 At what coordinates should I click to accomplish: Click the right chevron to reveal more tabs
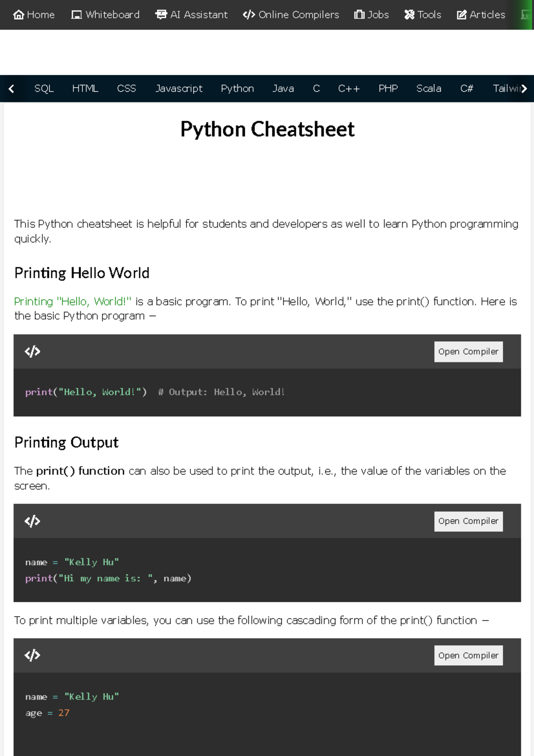point(524,89)
